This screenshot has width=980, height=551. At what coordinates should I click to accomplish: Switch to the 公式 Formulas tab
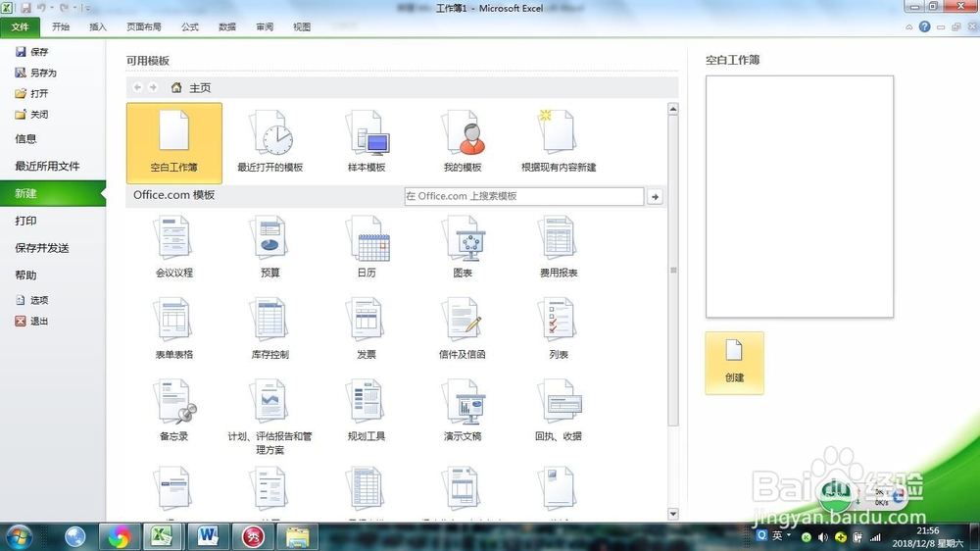(x=190, y=26)
